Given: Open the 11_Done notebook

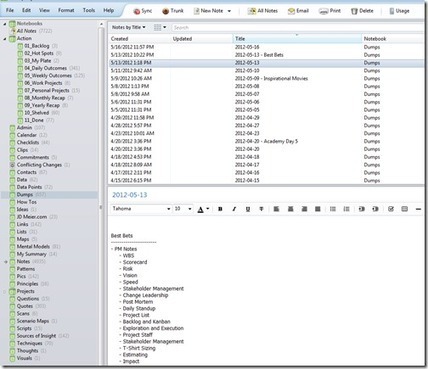Looking at the screenshot, I should [x=34, y=120].
